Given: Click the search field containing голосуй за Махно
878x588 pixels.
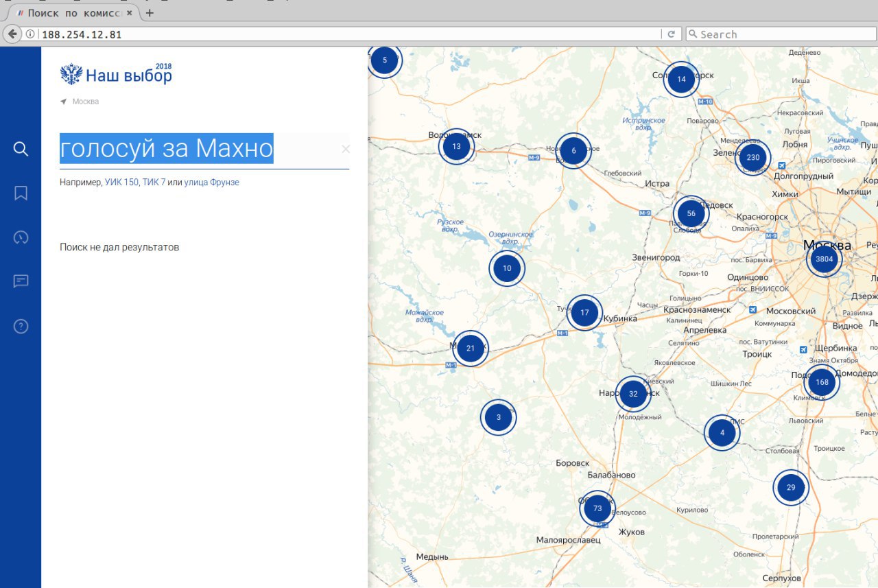Looking at the screenshot, I should pos(204,149).
